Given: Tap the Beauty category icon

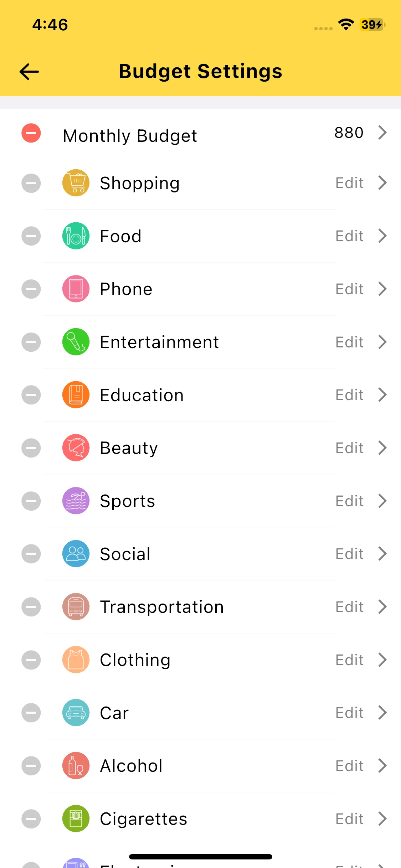Looking at the screenshot, I should pyautogui.click(x=76, y=448).
